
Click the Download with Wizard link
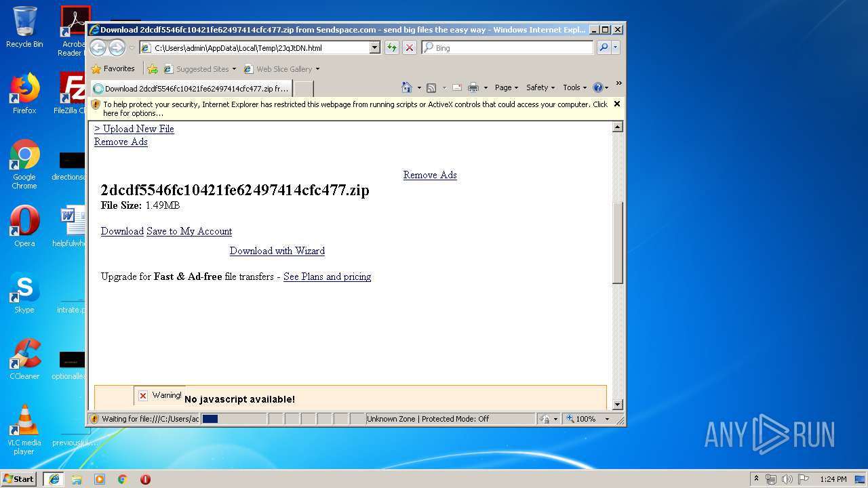click(x=277, y=251)
